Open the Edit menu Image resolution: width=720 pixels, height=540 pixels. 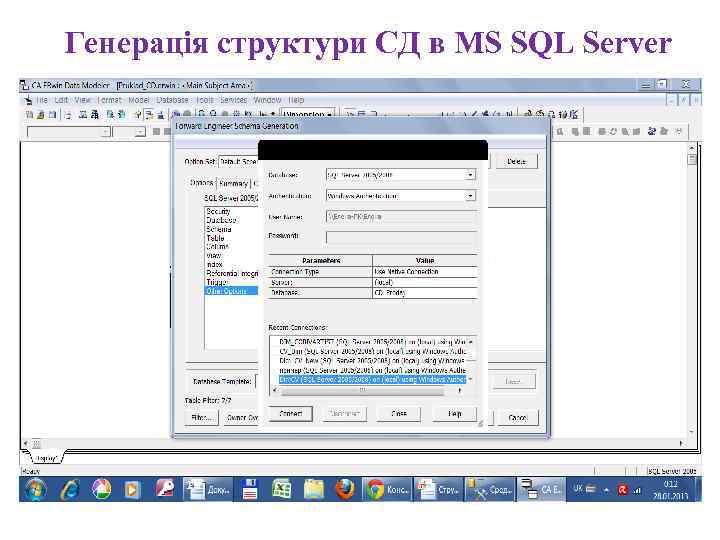pos(61,100)
